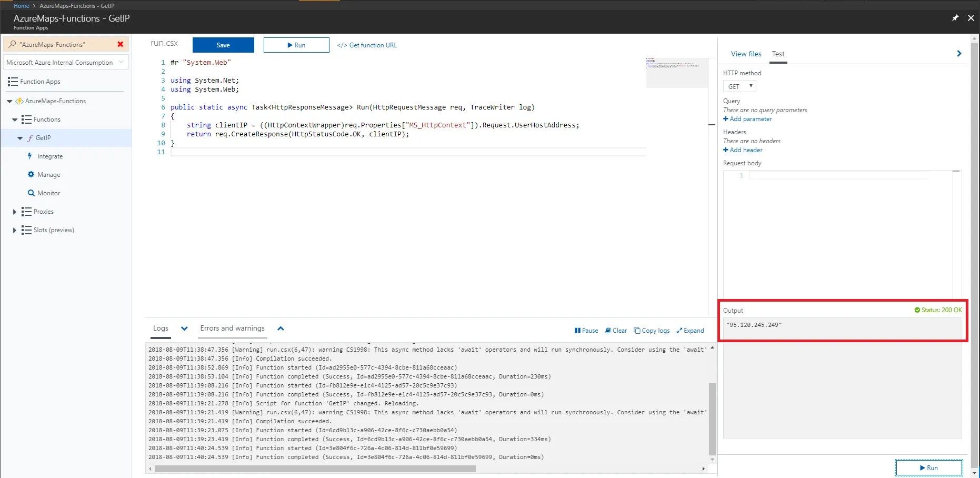Click the output value "95.120.245.249"
980x478 pixels.
click(x=754, y=325)
